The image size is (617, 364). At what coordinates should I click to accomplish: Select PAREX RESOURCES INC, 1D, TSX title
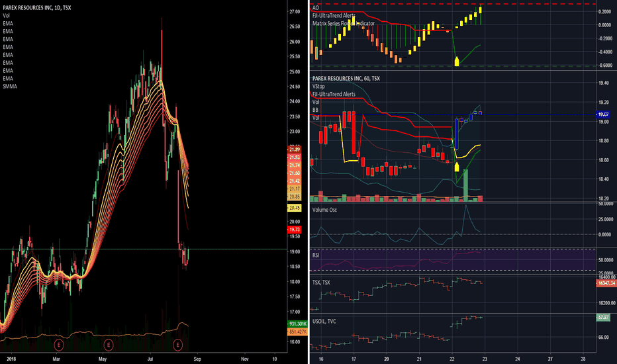[37, 7]
